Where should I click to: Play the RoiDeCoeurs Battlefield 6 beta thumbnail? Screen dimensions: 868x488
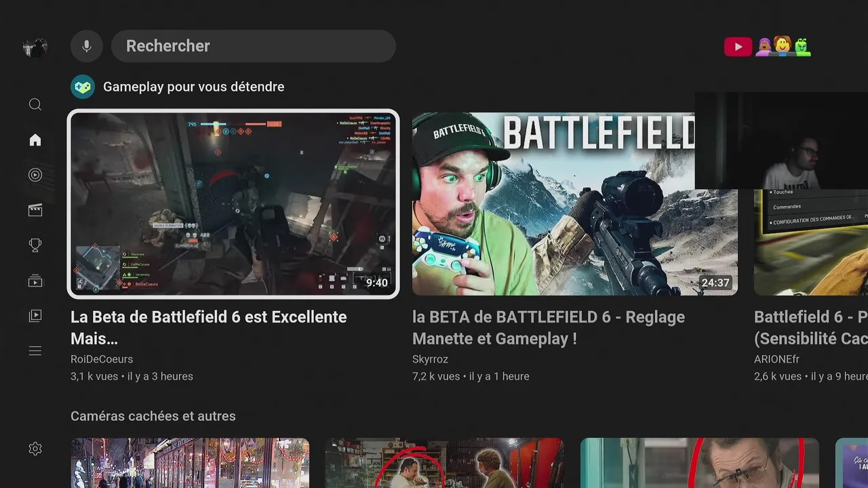[x=233, y=204]
